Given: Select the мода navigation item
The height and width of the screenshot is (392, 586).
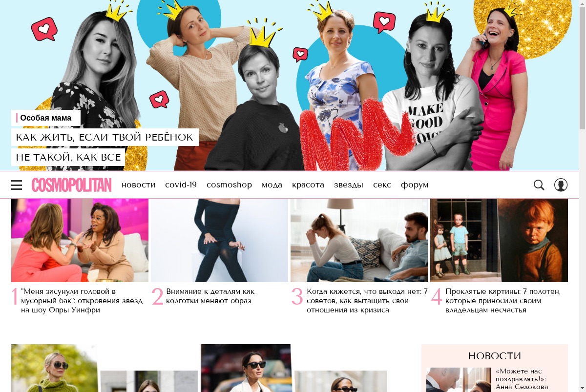Looking at the screenshot, I should click(272, 185).
